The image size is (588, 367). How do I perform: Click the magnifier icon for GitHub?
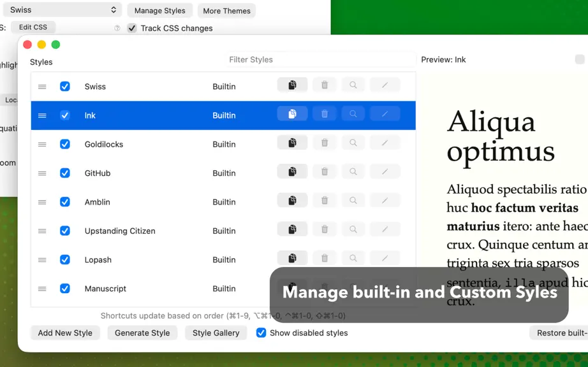pos(353,171)
